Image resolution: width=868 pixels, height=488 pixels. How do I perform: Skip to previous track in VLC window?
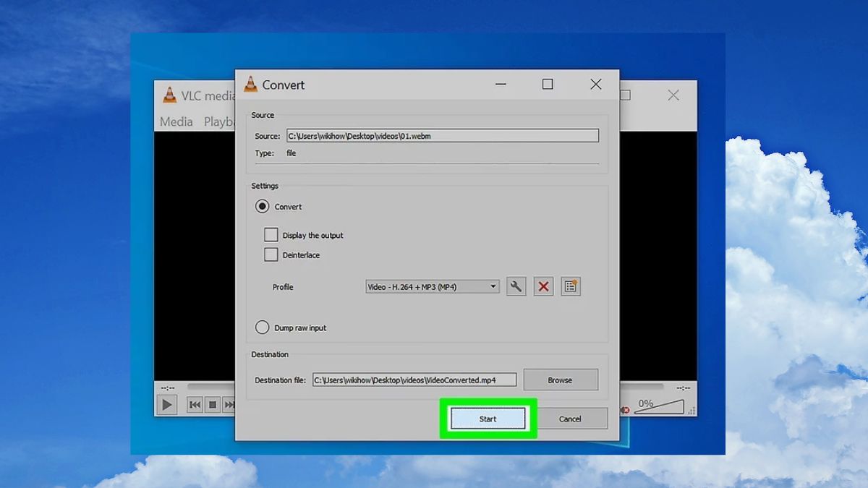tap(195, 405)
